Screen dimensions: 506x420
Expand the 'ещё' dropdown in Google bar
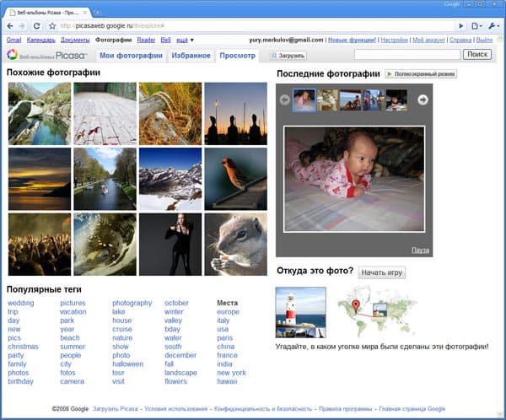185,40
